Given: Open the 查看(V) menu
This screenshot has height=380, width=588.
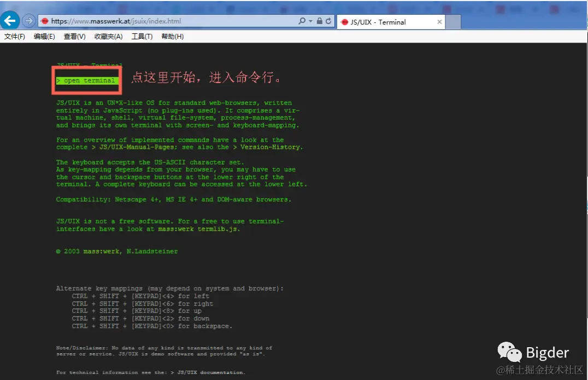Looking at the screenshot, I should point(75,37).
